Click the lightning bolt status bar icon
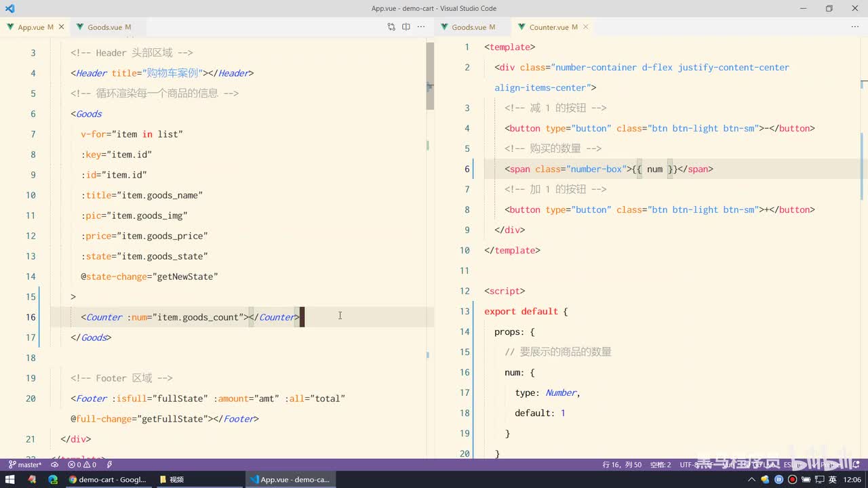The image size is (868, 488). [109, 465]
